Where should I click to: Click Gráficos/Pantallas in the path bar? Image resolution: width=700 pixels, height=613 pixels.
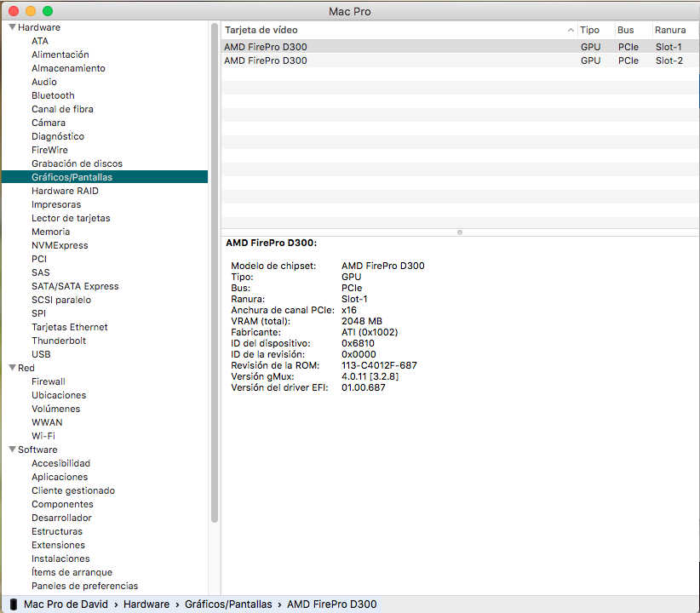tap(227, 604)
